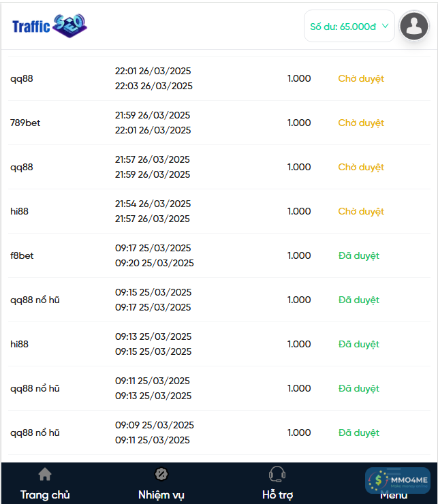
Task: Click qq88 row timestamp 22:01 26/03/2025
Action: pyautogui.click(x=153, y=71)
